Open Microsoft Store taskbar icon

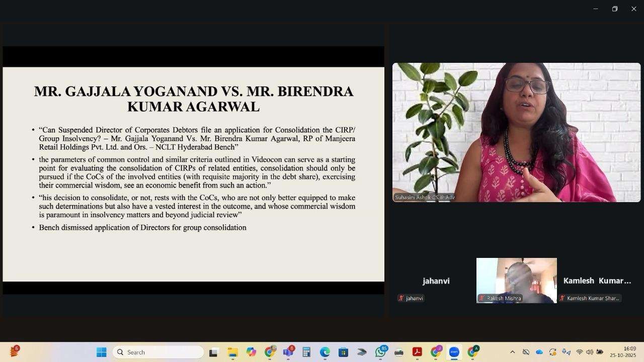343,352
